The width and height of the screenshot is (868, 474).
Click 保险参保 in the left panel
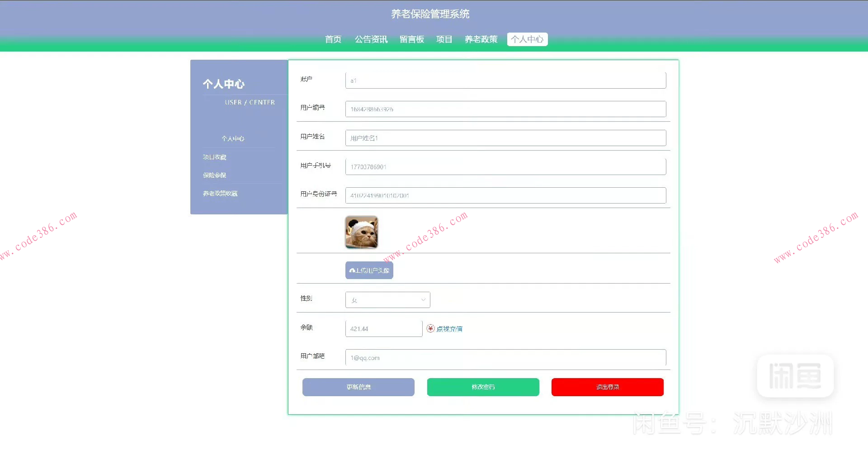pos(214,175)
